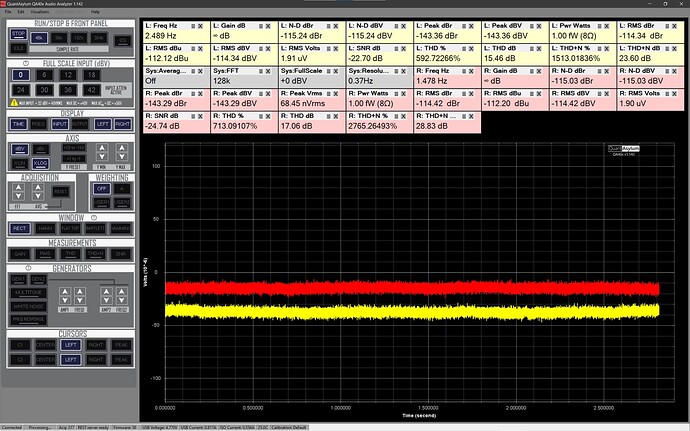Viewport: 690px width, 431px height.
Task: Enable the GEN1 generator
Action: 18,279
